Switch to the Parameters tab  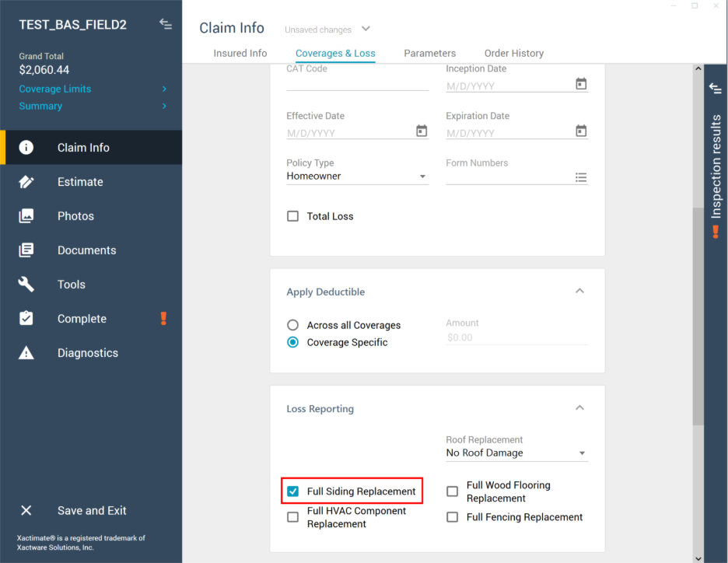pyautogui.click(x=429, y=54)
